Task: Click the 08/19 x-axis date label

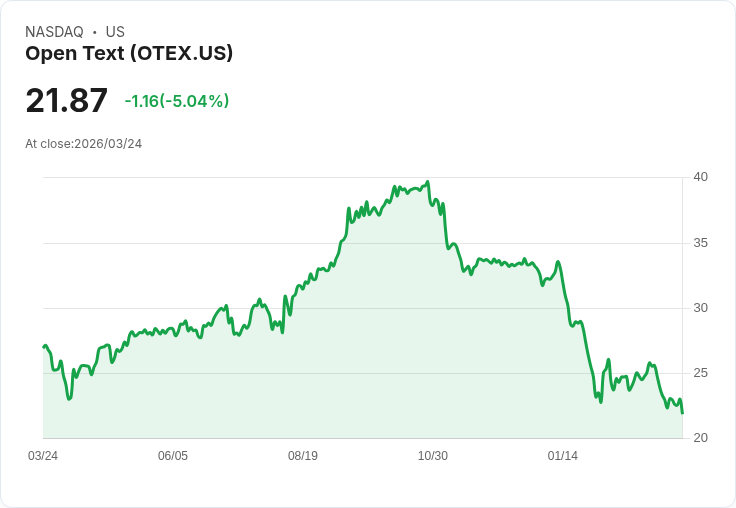Action: (x=303, y=456)
